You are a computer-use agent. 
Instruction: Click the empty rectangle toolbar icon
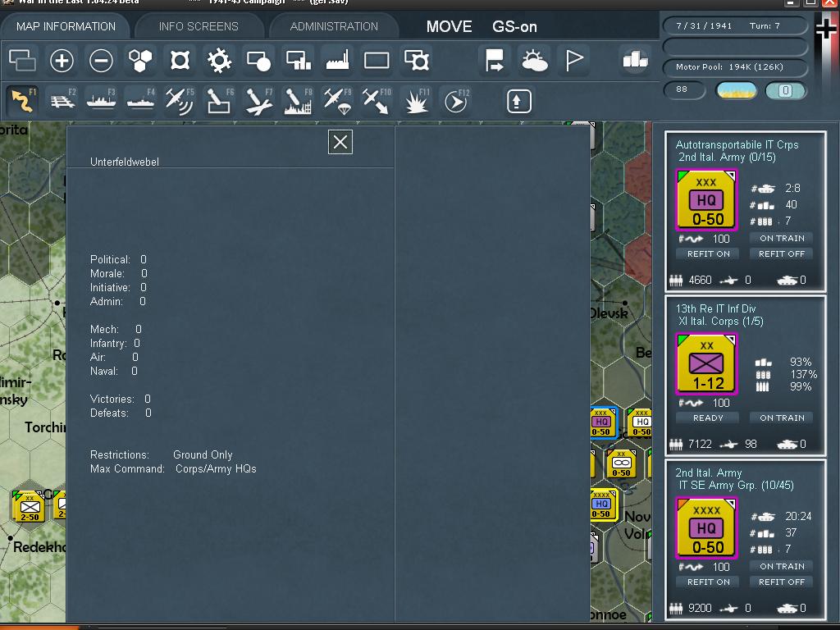tap(377, 60)
